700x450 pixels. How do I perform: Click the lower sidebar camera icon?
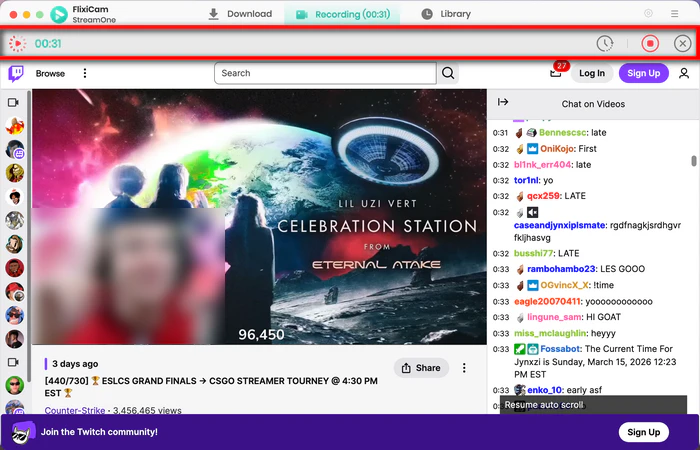point(13,362)
